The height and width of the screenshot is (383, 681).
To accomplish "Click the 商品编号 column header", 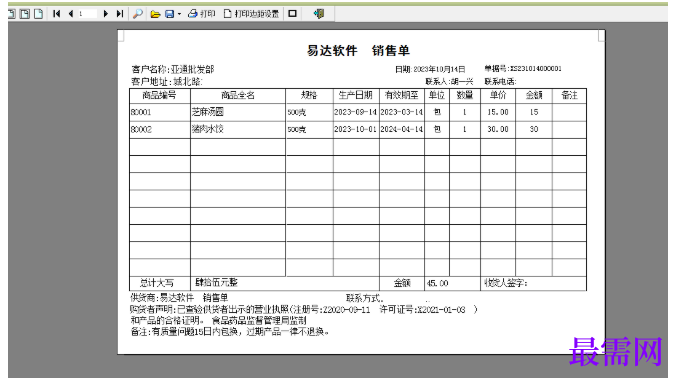I will pos(159,95).
